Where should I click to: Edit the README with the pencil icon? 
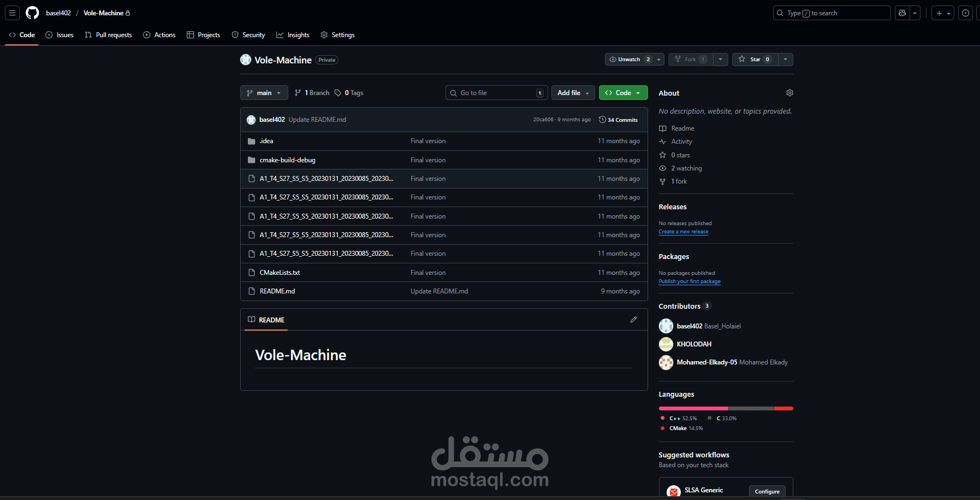tap(633, 320)
